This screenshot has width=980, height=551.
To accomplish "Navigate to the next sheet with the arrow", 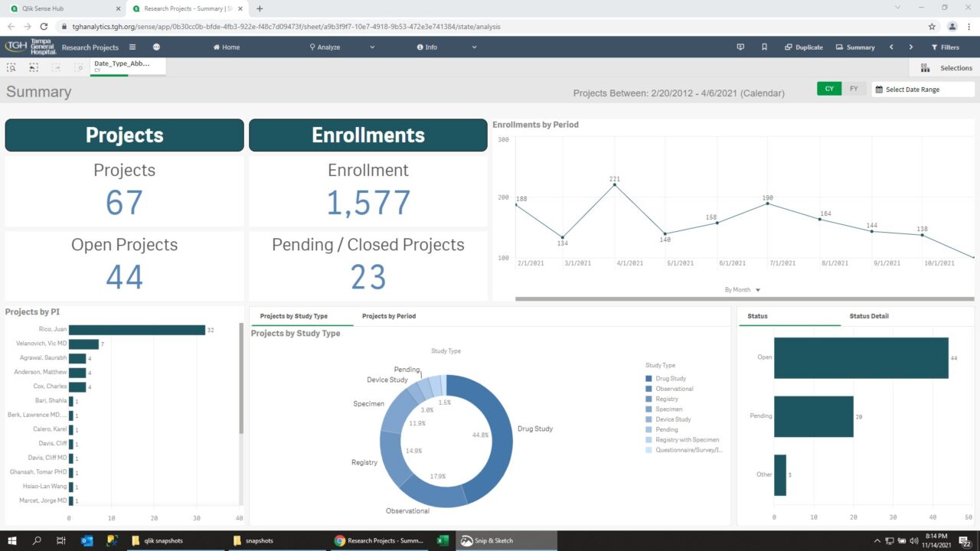I will [x=911, y=47].
